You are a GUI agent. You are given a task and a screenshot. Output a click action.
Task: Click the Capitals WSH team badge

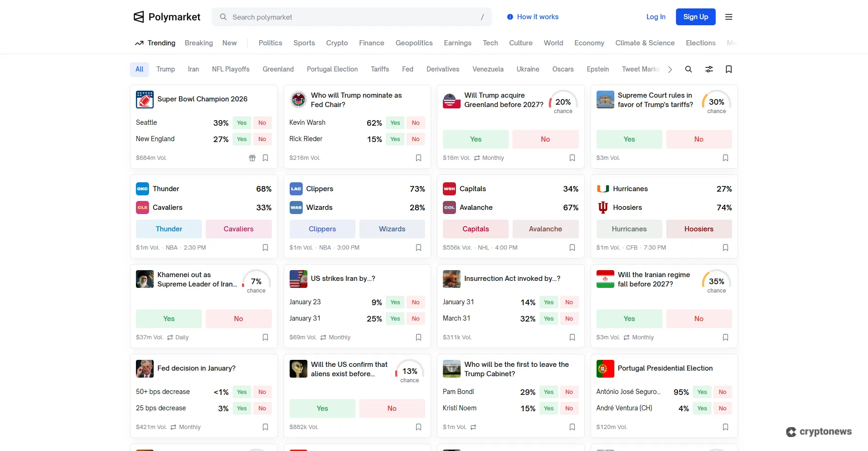449,189
